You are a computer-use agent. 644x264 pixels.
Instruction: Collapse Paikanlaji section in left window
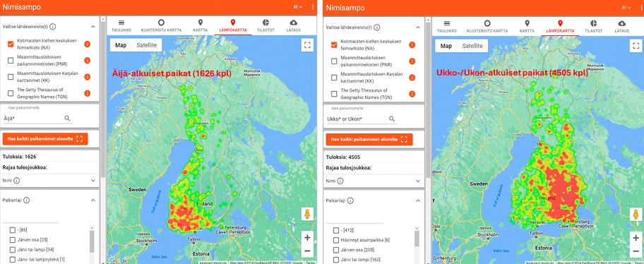(x=93, y=200)
